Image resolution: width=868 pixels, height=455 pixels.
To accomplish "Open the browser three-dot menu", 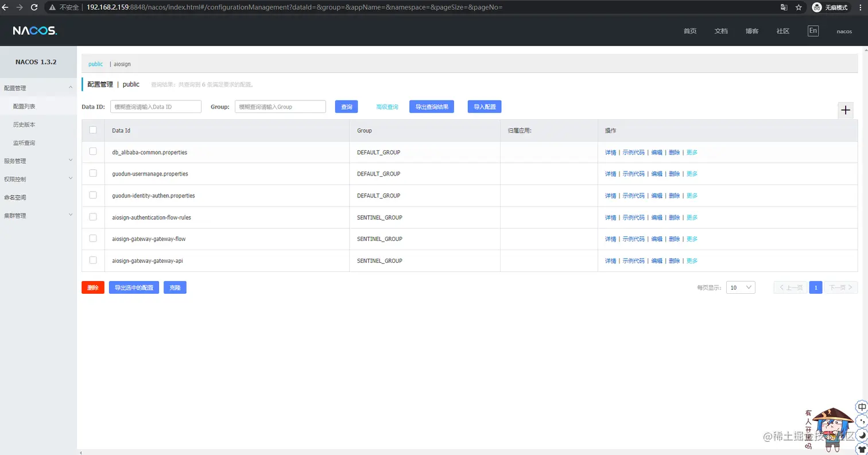I will (x=861, y=7).
